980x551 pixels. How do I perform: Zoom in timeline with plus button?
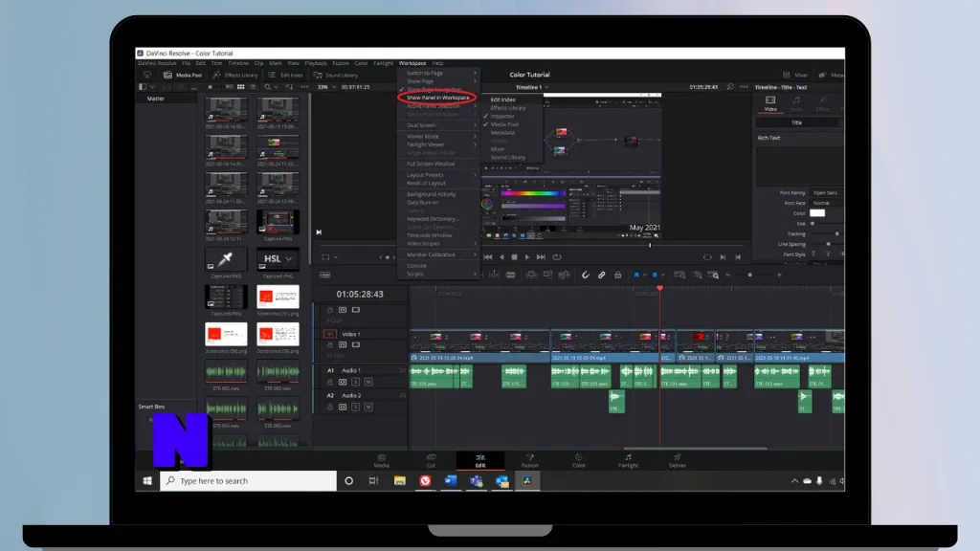click(779, 275)
